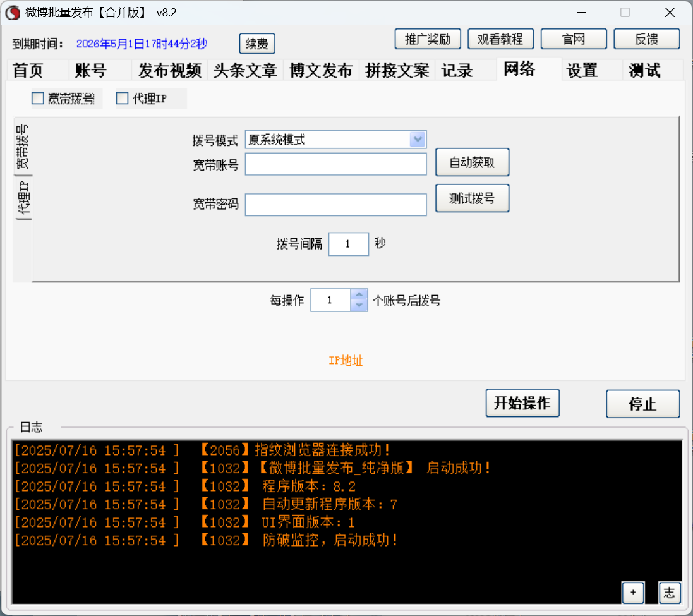The width and height of the screenshot is (693, 616).
Task: Minimize the application window
Action: 582,13
